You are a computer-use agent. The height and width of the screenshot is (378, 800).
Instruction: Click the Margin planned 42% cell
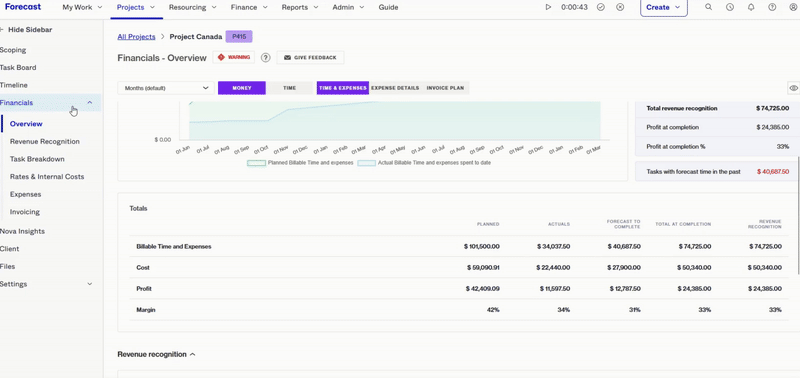[x=493, y=310]
